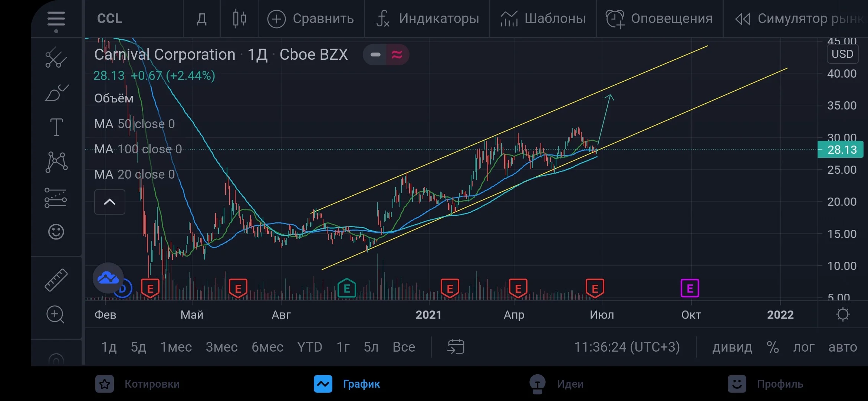Screen dimensions: 868x401
Task: Switch to the 'Идеи' tab
Action: (556, 384)
